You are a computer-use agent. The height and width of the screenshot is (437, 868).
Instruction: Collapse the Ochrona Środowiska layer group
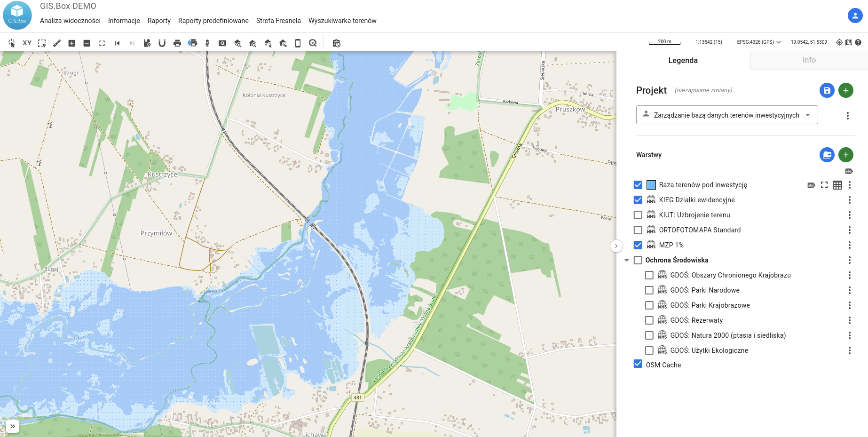(x=626, y=260)
